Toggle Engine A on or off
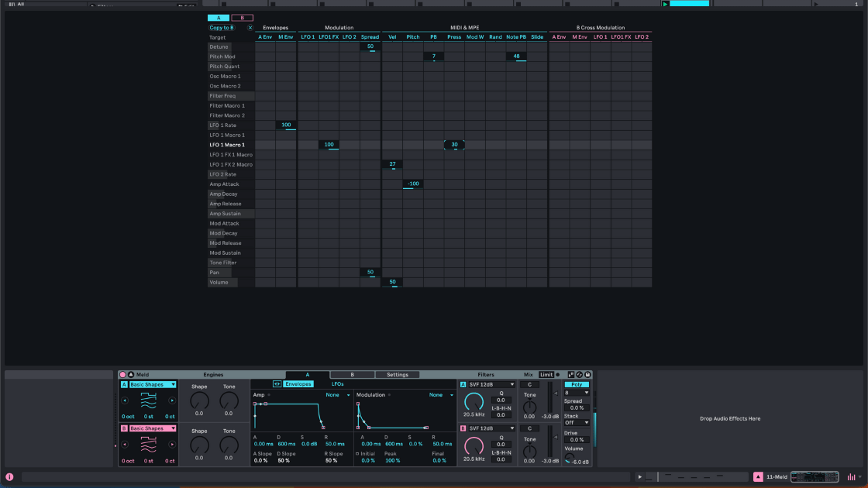 tap(123, 385)
